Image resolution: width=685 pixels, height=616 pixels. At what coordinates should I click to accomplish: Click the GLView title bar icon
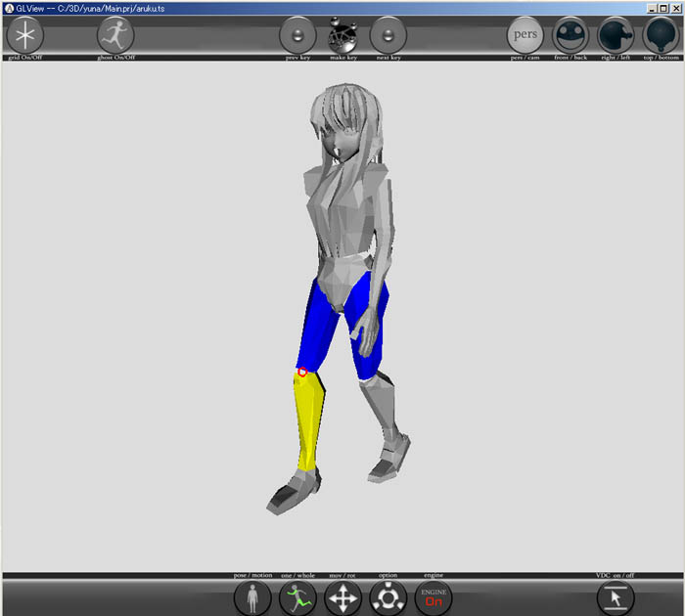(x=8, y=7)
